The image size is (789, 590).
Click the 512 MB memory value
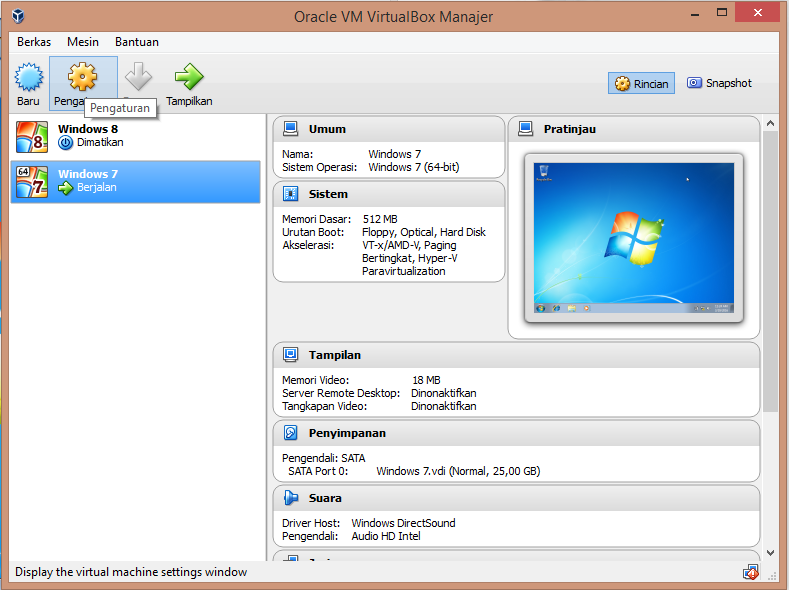click(380, 219)
